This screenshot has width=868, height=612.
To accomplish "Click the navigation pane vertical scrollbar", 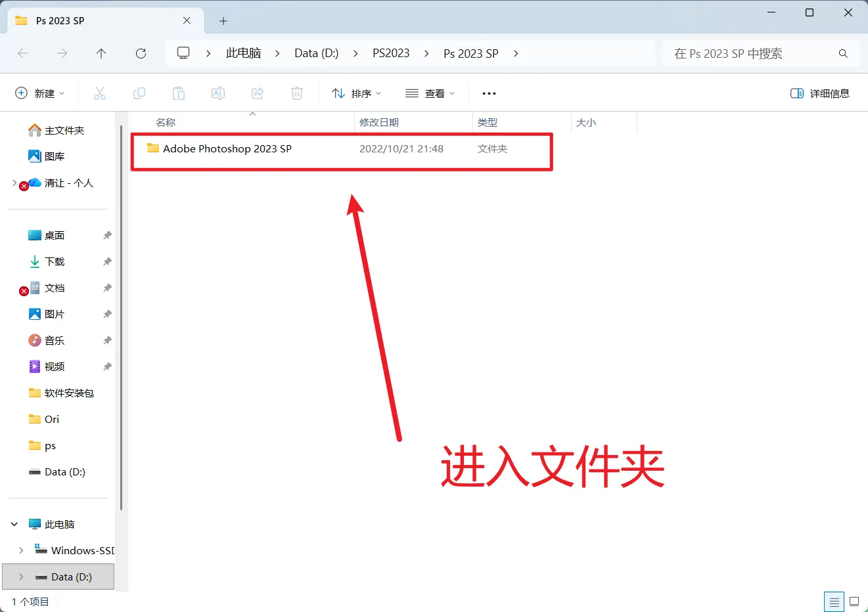I will [x=121, y=318].
